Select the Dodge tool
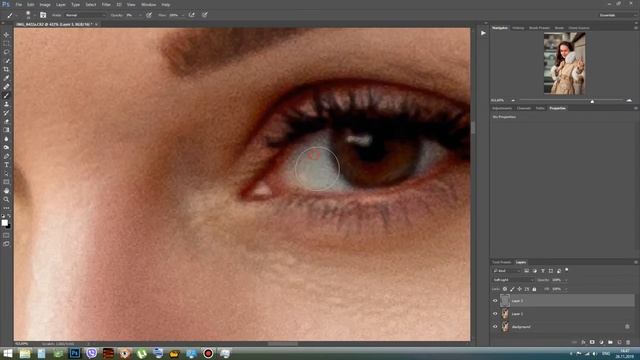Image resolution: width=640 pixels, height=360 pixels. 6,147
